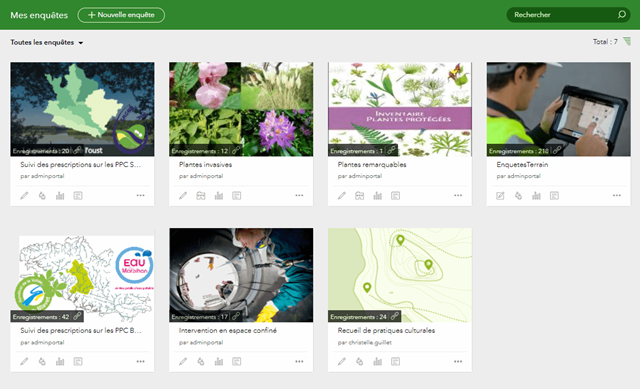Click the Total : 7 count text
Screen dimensions: 640x389
click(x=605, y=42)
